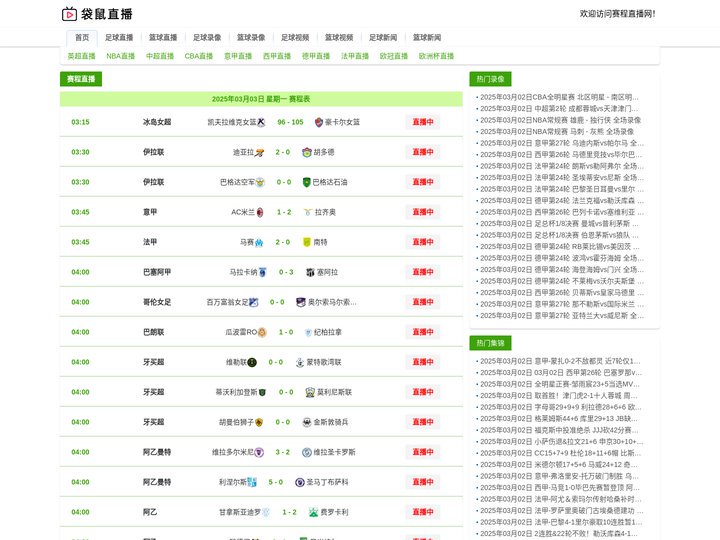Click the 袋鼠直播 TV logo icon
The height and width of the screenshot is (540, 720).
pyautogui.click(x=69, y=14)
